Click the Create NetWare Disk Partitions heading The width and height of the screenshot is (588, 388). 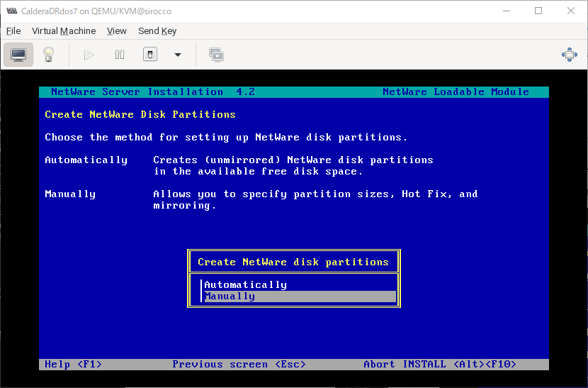pos(140,114)
